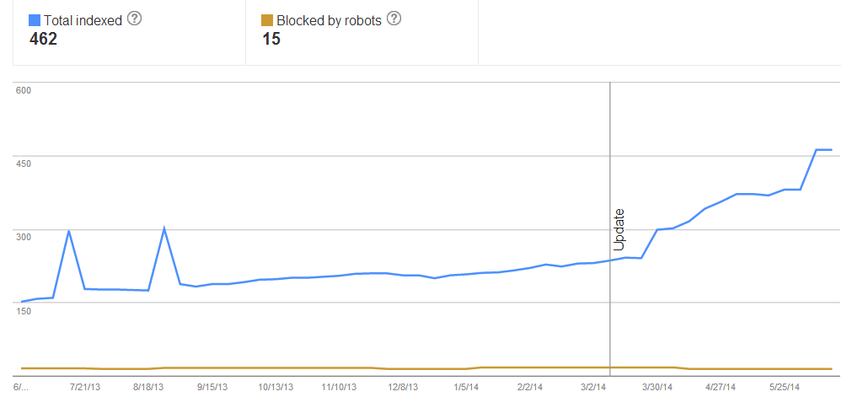
Task: Select the 8/18/13 date axis label
Action: click(x=148, y=388)
